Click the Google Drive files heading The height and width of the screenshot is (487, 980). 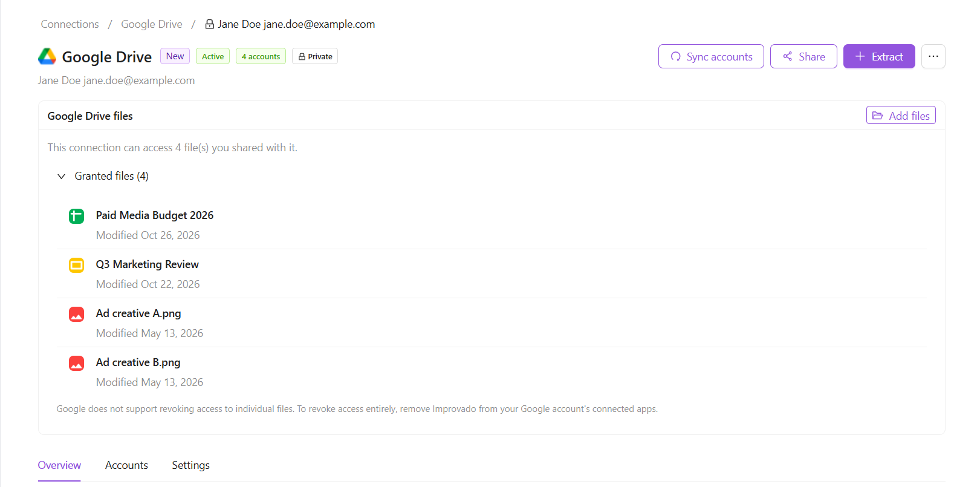[90, 116]
